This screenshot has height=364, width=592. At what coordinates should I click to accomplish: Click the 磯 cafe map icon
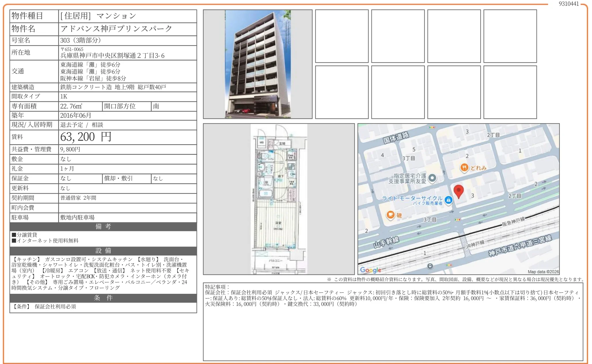tap(390, 215)
